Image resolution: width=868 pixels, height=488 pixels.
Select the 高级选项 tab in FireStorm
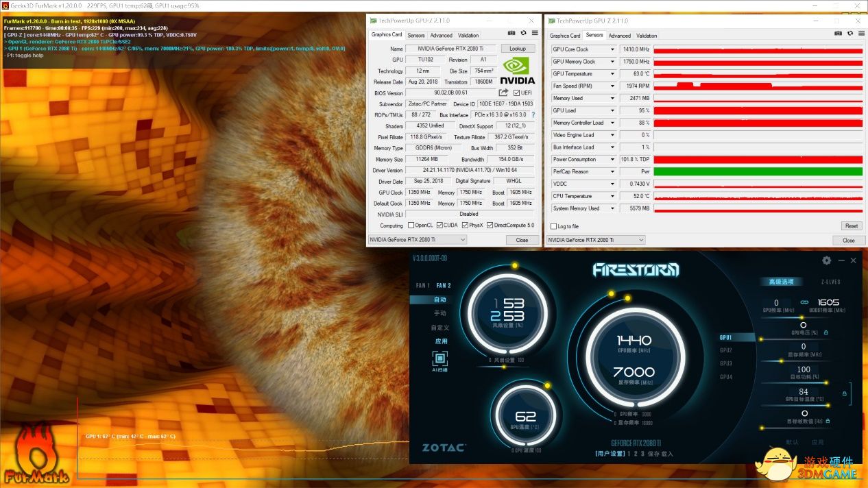click(x=781, y=282)
